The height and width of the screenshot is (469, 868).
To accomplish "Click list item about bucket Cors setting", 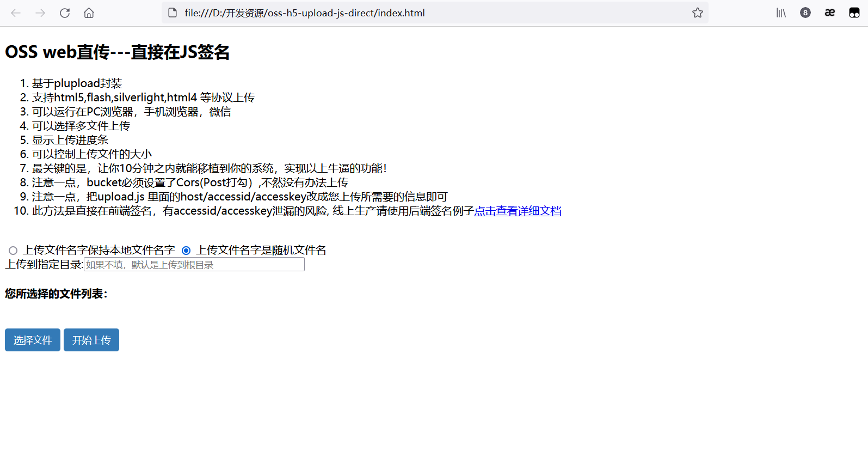I will 190,182.
